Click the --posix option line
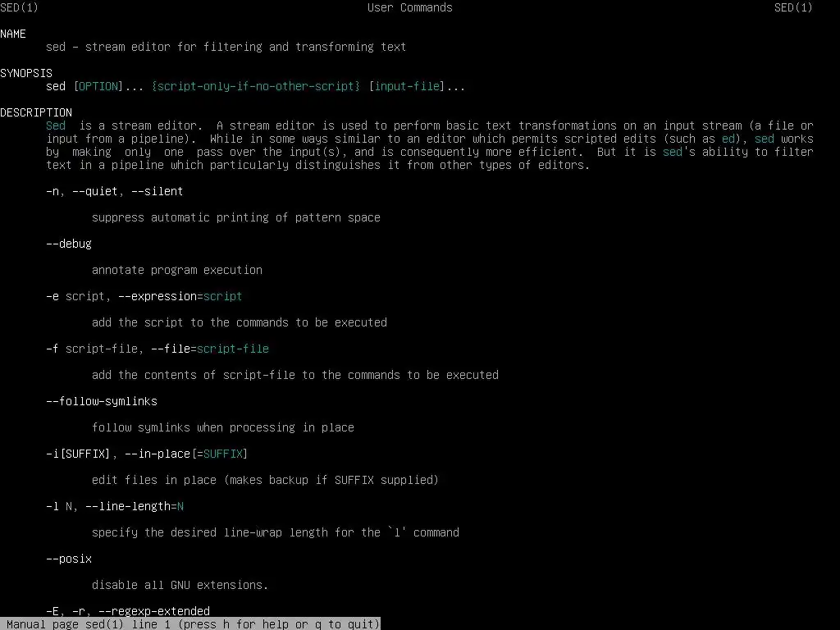The height and width of the screenshot is (630, 840). (69, 559)
